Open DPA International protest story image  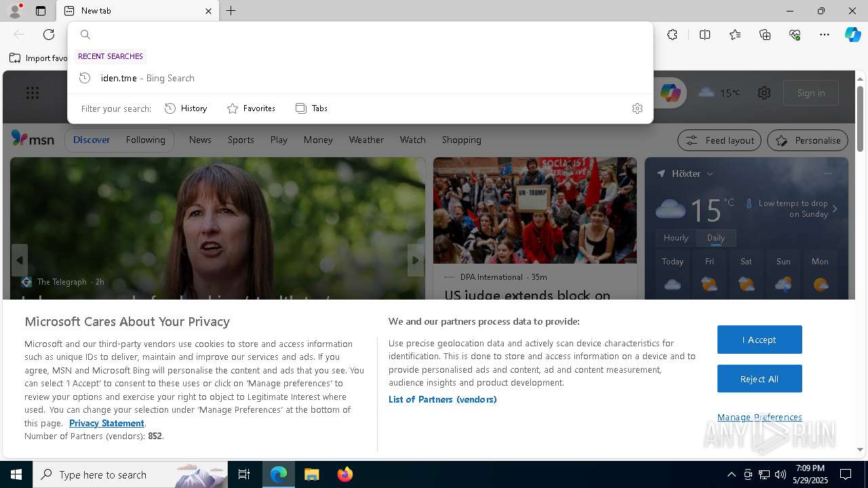click(x=535, y=210)
